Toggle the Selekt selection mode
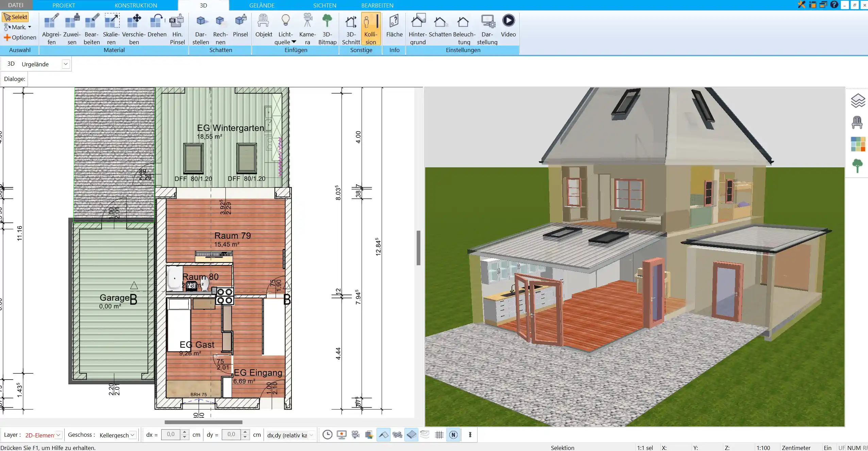This screenshot has height=451, width=868. 15,17
